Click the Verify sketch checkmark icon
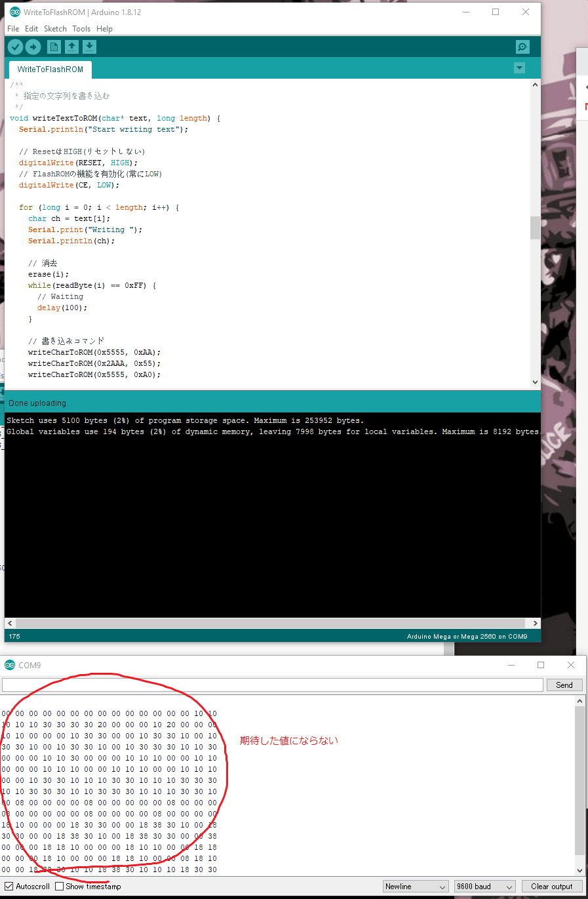 click(x=15, y=47)
